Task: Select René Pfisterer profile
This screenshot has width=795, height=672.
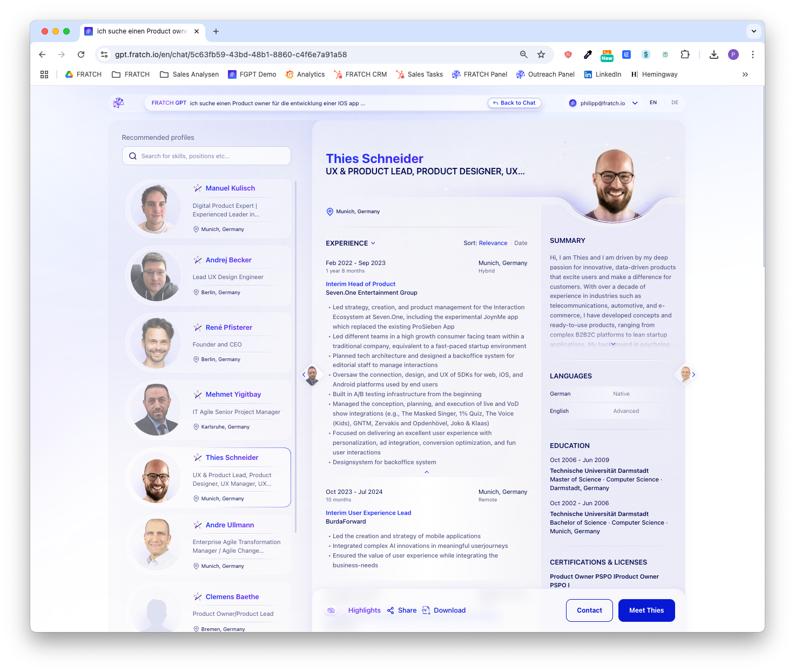Action: tap(208, 343)
